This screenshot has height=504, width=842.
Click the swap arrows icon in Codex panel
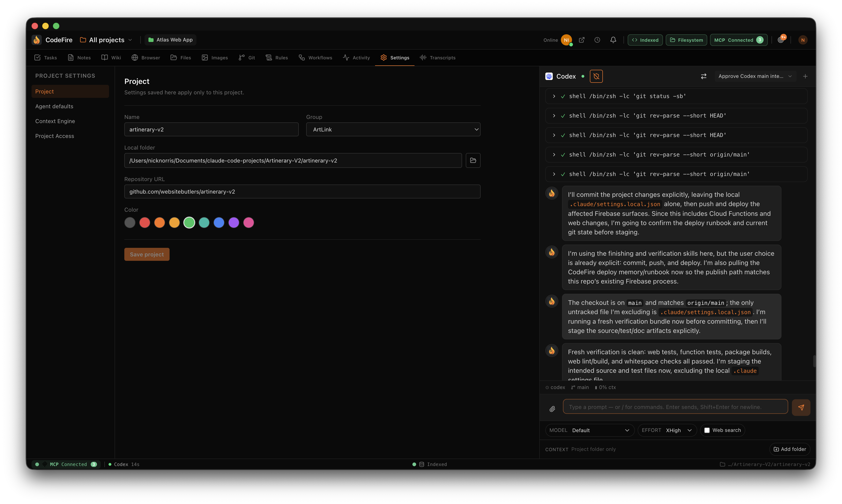tap(704, 77)
